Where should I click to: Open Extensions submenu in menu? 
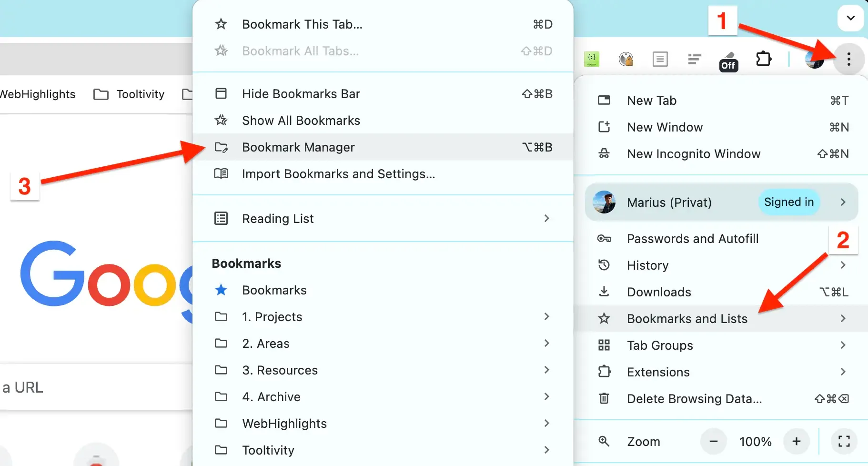721,372
